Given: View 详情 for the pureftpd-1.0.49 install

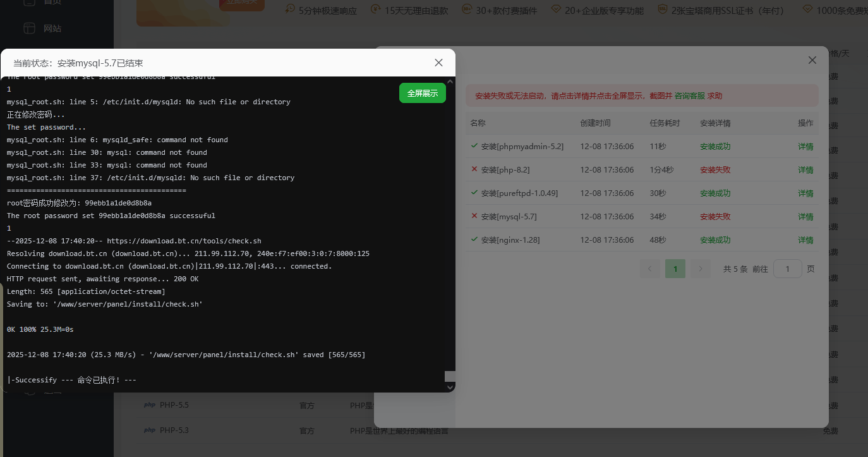Looking at the screenshot, I should tap(805, 193).
